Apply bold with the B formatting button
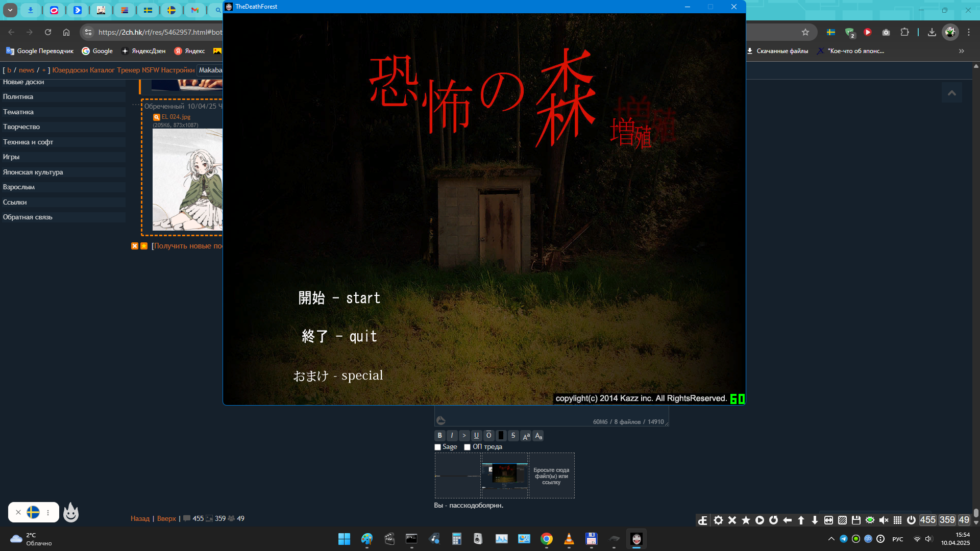This screenshot has height=551, width=980. point(439,435)
